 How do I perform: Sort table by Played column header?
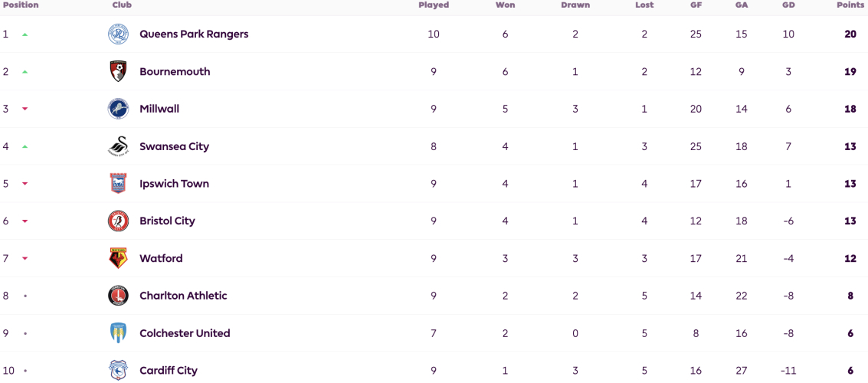434,5
